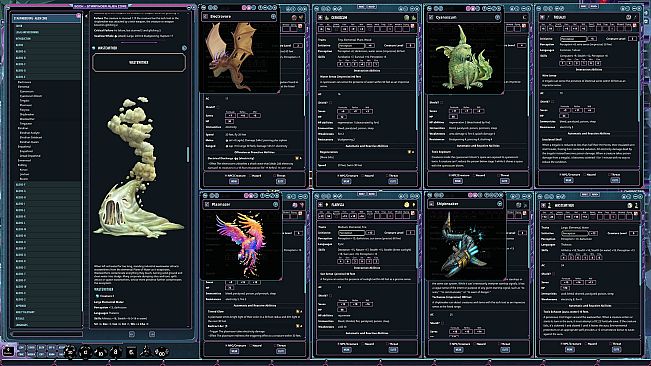Click the manual index search field
The height and width of the screenshot is (366, 651).
[x=47, y=333]
